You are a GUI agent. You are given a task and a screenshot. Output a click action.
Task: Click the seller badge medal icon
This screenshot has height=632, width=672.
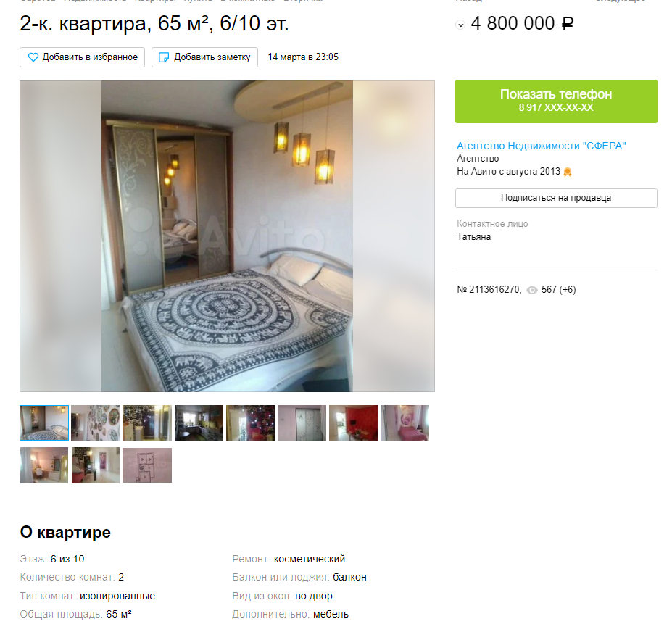(568, 172)
